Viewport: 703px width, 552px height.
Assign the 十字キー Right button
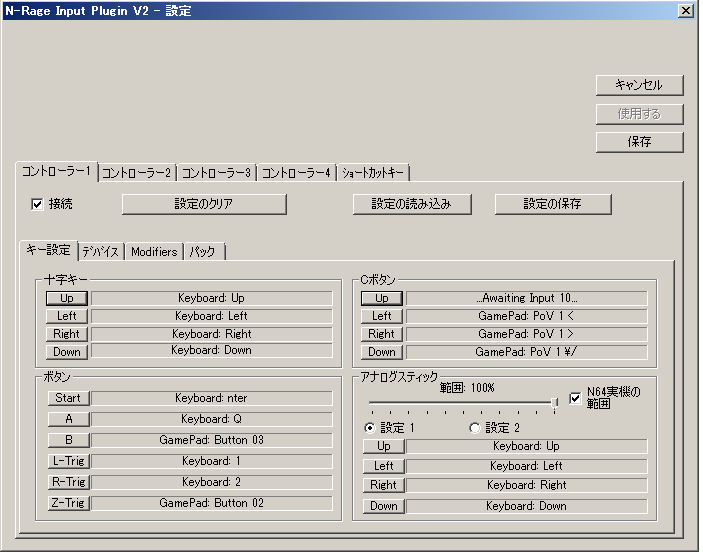(x=67, y=334)
